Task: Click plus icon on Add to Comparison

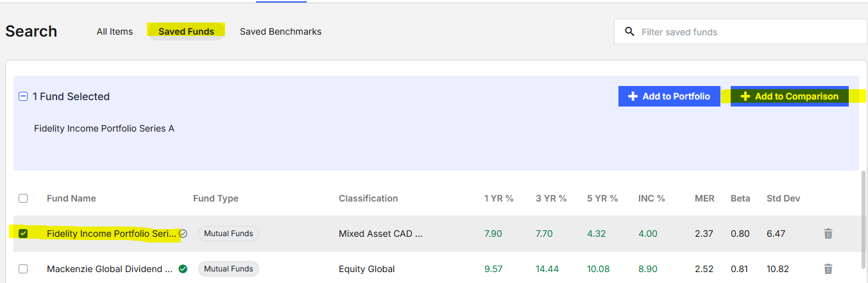Action: click(745, 96)
